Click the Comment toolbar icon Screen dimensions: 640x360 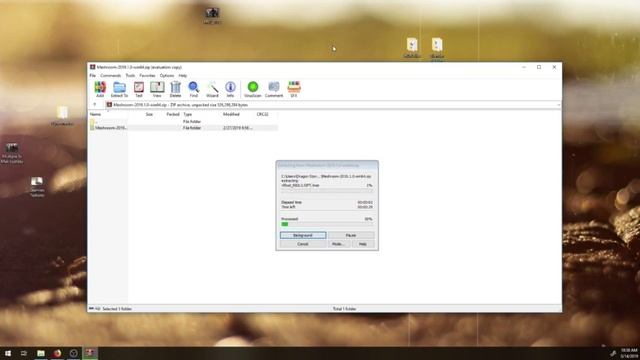(x=274, y=89)
